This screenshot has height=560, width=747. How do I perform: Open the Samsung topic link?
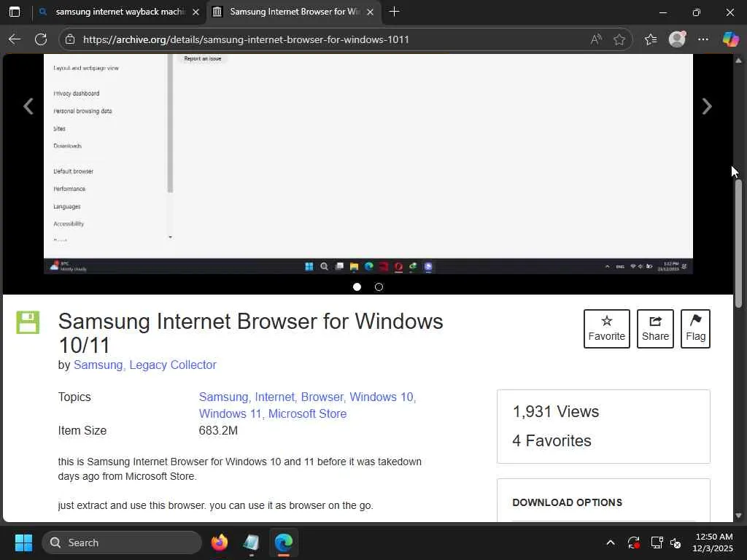[x=223, y=397]
